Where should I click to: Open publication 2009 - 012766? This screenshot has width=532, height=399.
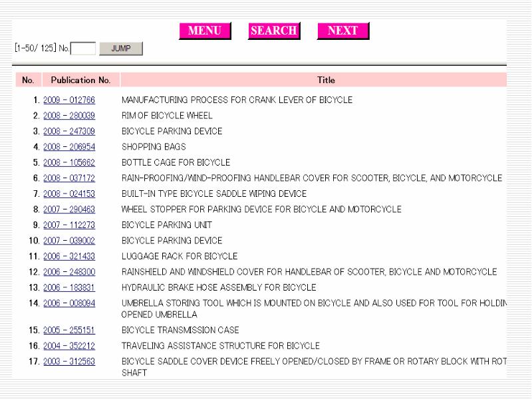point(68,100)
